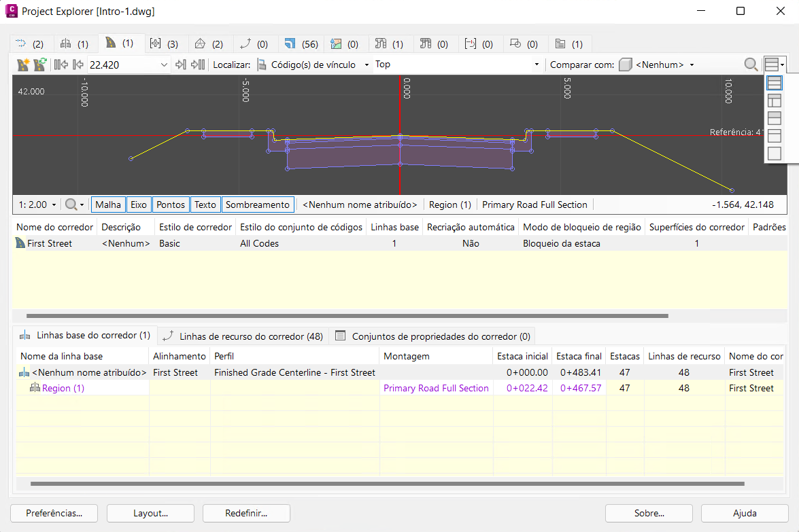799x532 pixels.
Task: Open the pipe networks tab showing (1)
Action: tap(390, 43)
